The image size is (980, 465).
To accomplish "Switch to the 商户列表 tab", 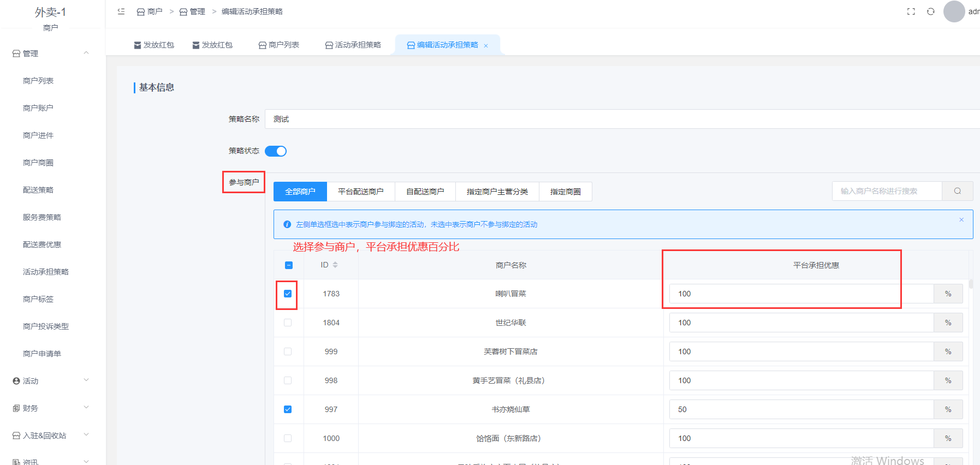I will (279, 45).
